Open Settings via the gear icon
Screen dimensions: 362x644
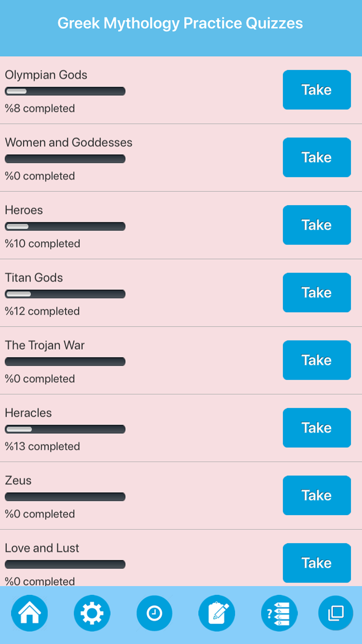click(x=92, y=613)
